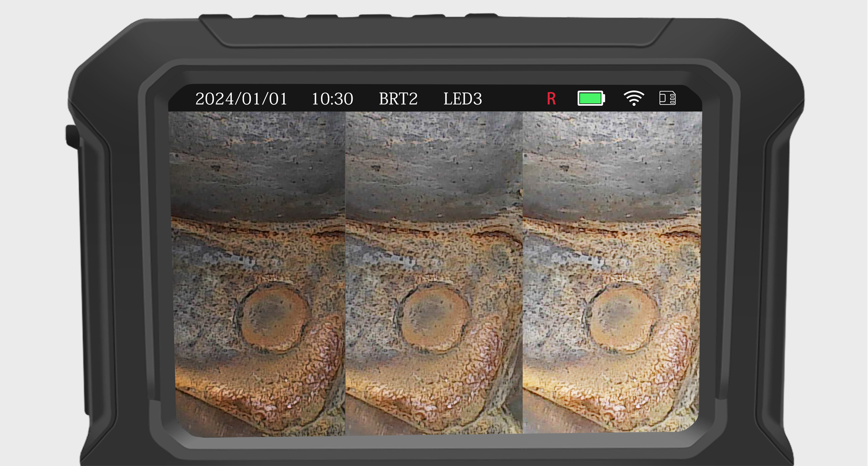
Task: Select the middle camera view panel
Action: coord(434,272)
